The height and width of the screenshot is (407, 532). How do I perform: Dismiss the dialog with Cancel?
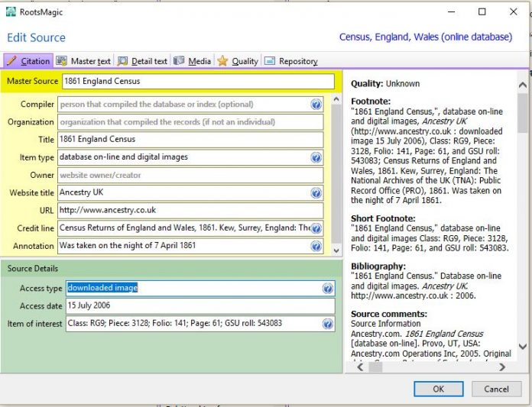(496, 389)
